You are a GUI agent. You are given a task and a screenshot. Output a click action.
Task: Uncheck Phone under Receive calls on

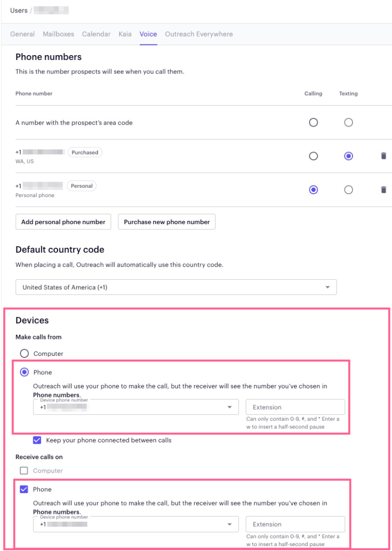pyautogui.click(x=24, y=489)
